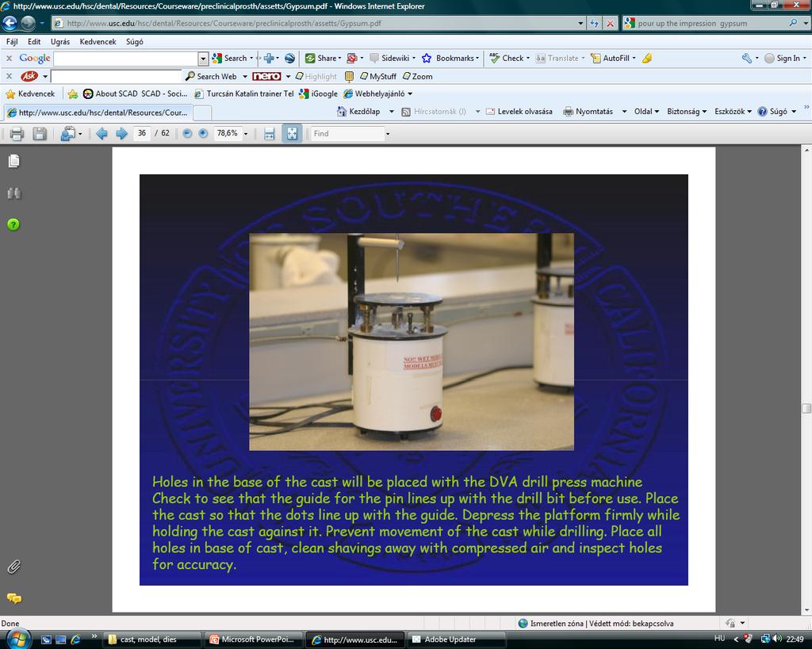Zoom out with the PDF minus button

click(x=187, y=134)
